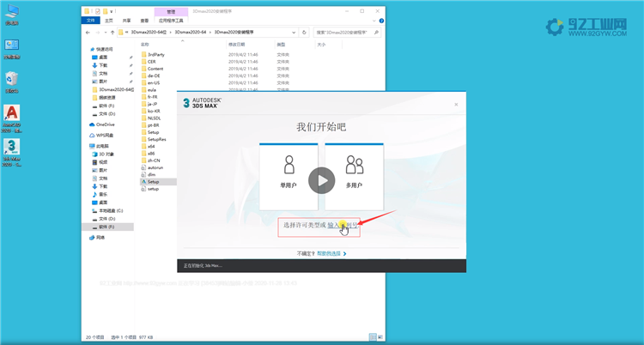Select the 管理 contextual tab
Viewport: 644px width, 345px height.
coord(171,12)
